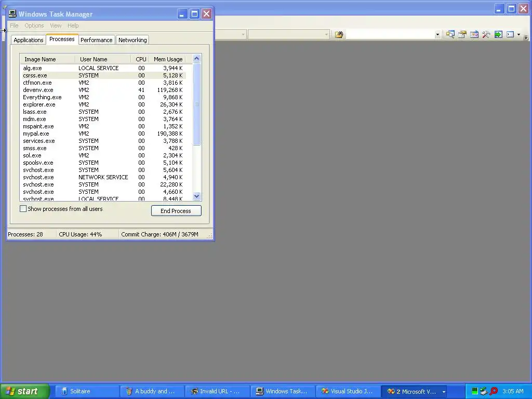Click the green CPU meter tray icon
Screen dimensions: 532x399
point(475,391)
